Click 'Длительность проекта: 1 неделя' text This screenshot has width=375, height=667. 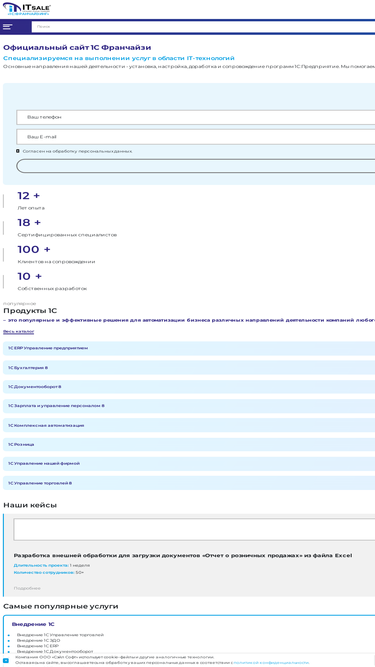tap(52, 565)
